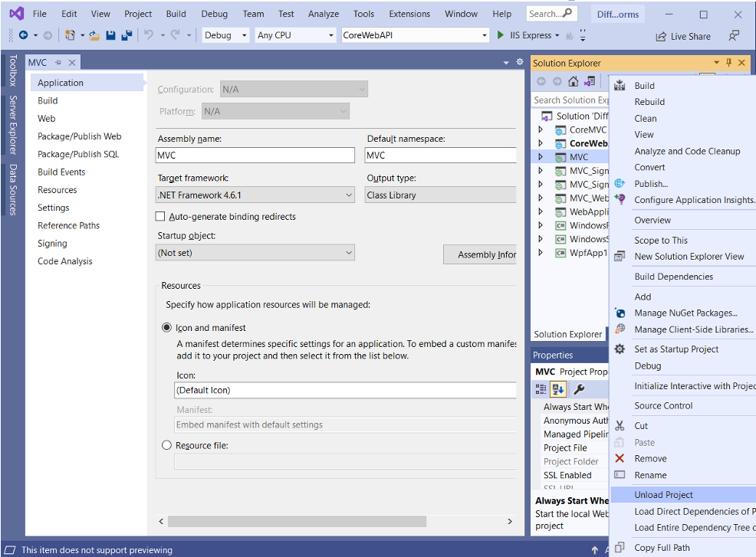Viewport: 756px width, 557px height.
Task: Open the Server Explorer side tab
Action: point(12,125)
